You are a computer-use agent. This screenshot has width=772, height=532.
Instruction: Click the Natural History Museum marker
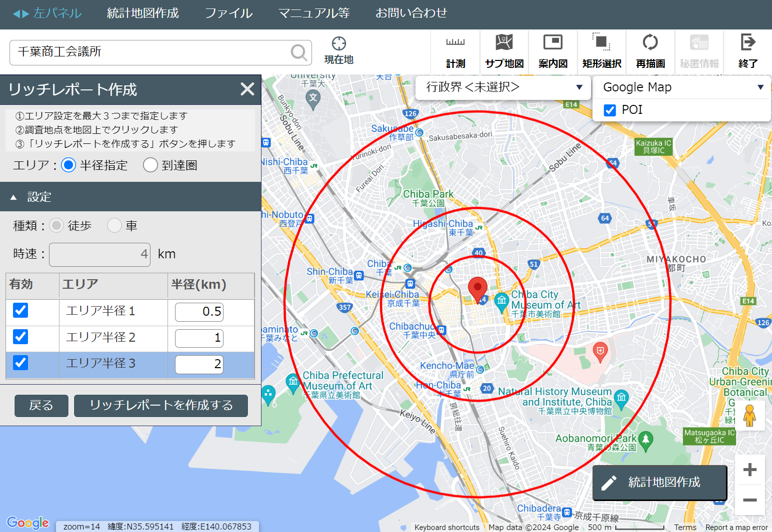621,399
